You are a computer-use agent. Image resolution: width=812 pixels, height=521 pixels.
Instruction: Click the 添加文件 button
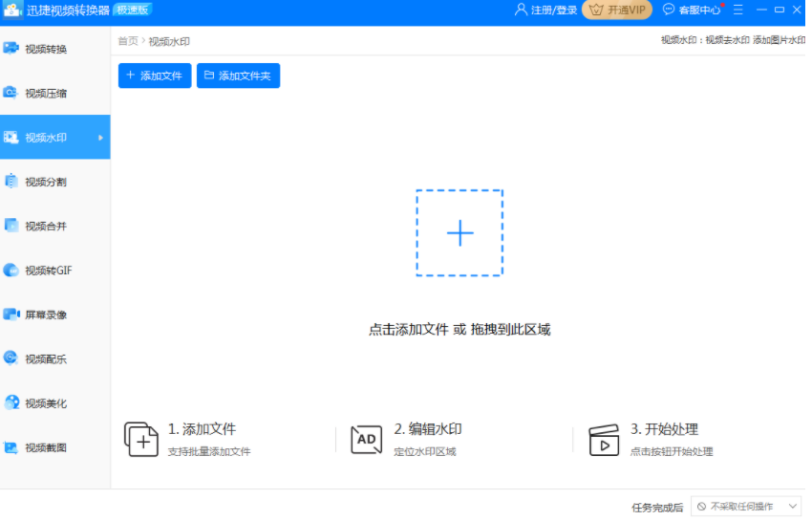155,76
